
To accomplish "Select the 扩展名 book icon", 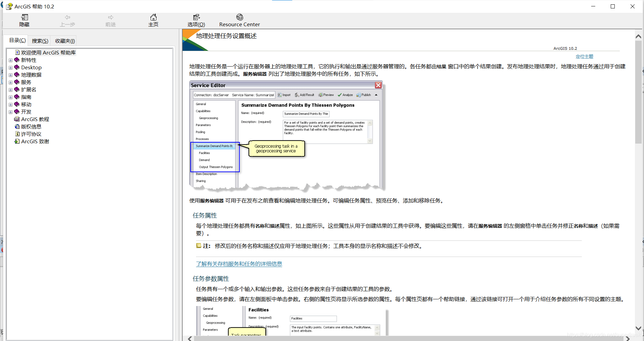I will pos(17,89).
